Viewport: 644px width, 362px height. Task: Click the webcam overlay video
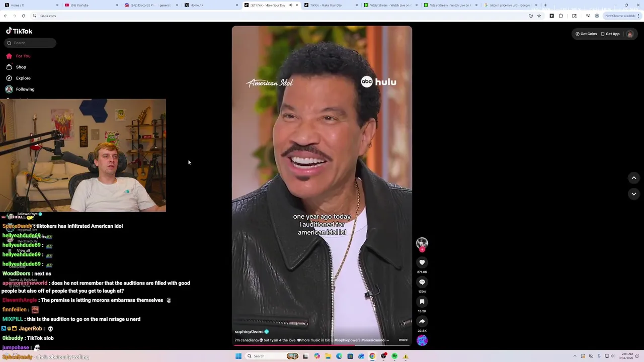point(83,155)
